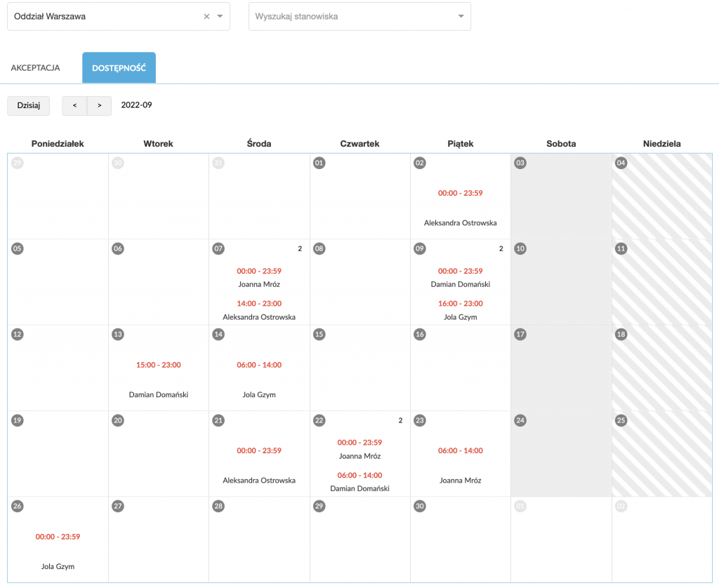Click the day 07 date badge
This screenshot has width=719, height=588.
click(x=218, y=248)
